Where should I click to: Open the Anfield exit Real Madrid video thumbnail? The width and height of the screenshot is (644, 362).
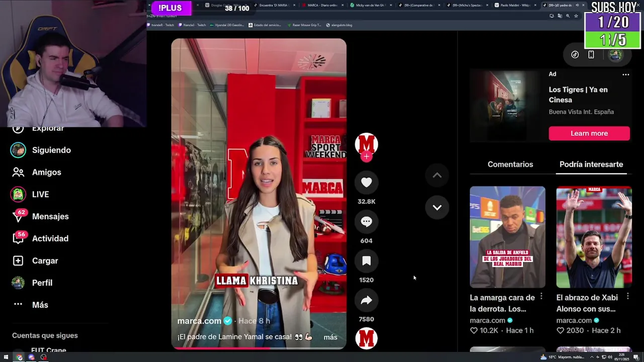(507, 237)
